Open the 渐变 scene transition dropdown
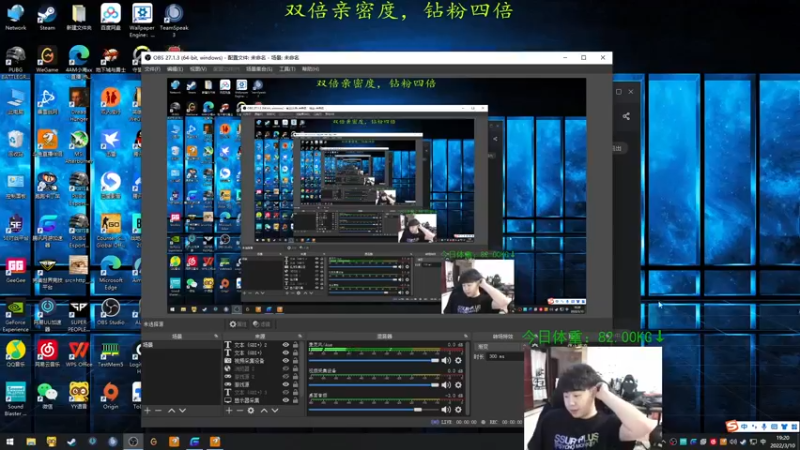 pos(499,346)
